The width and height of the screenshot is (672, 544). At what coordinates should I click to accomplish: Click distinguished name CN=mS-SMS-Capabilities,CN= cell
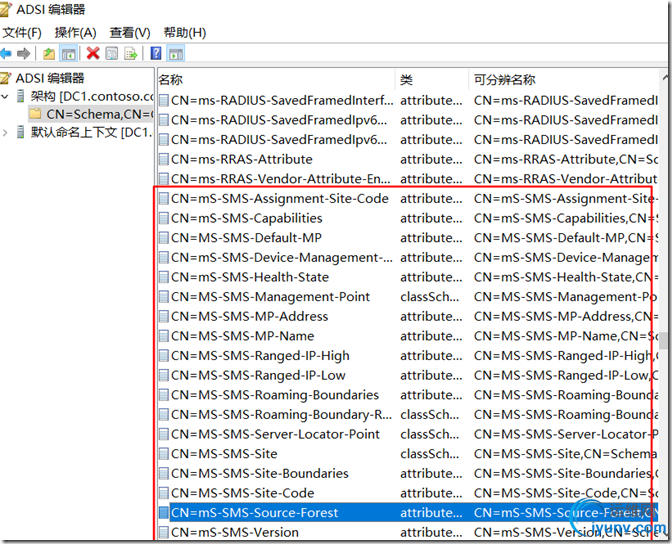point(566,218)
